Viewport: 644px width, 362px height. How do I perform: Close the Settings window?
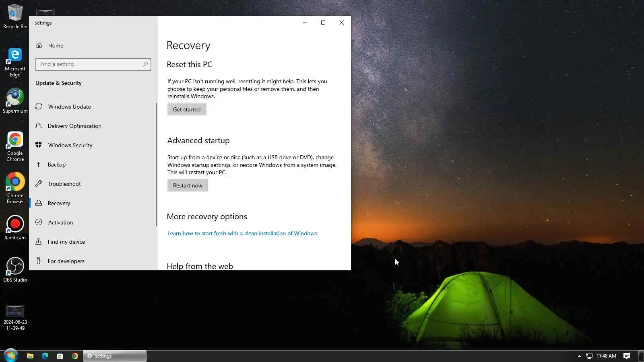(x=342, y=23)
